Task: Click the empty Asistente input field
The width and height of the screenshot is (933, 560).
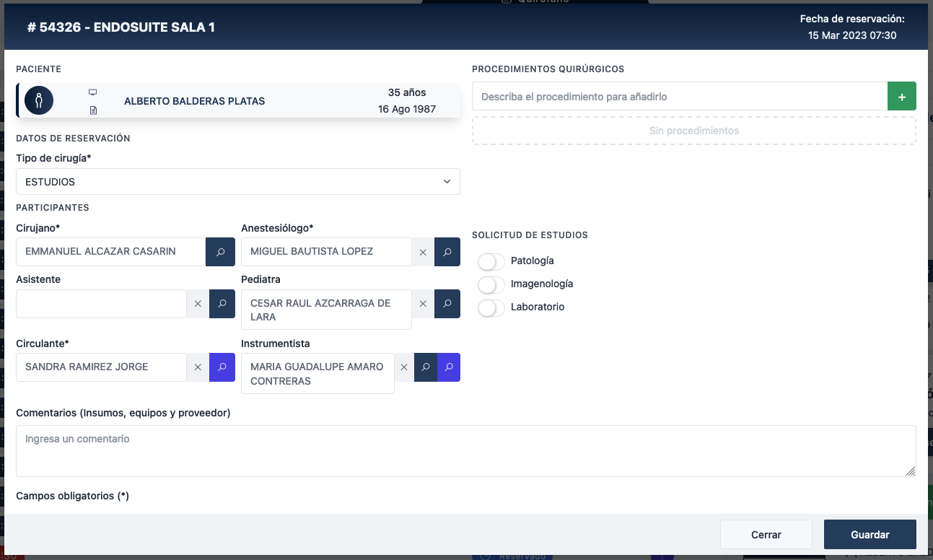Action: [101, 304]
